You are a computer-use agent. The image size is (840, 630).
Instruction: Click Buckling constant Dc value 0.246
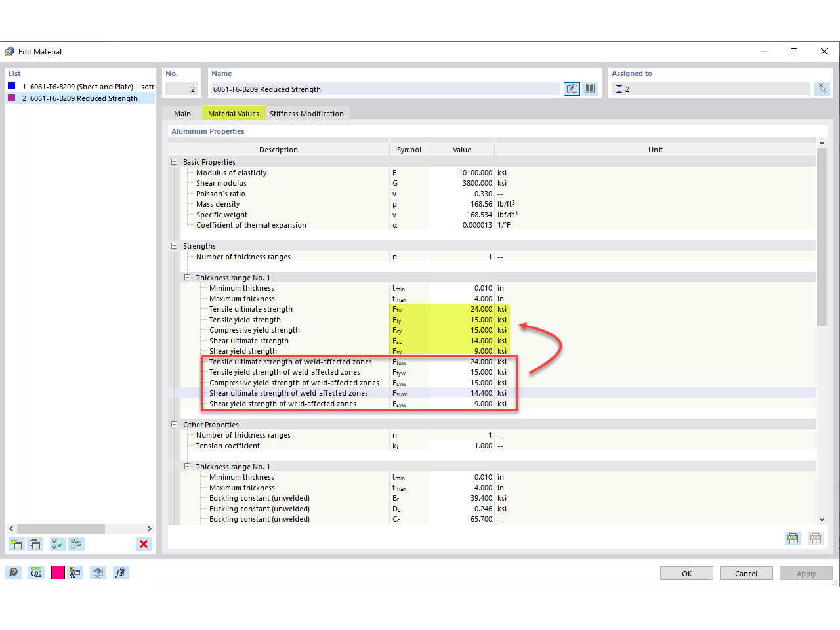tap(462, 509)
